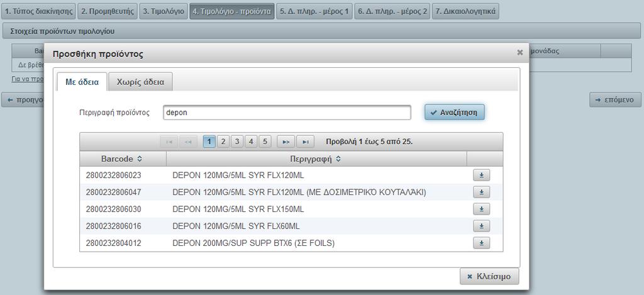Switch to Με άδεια tab
Image resolution: width=644 pixels, height=295 pixels.
tap(82, 82)
